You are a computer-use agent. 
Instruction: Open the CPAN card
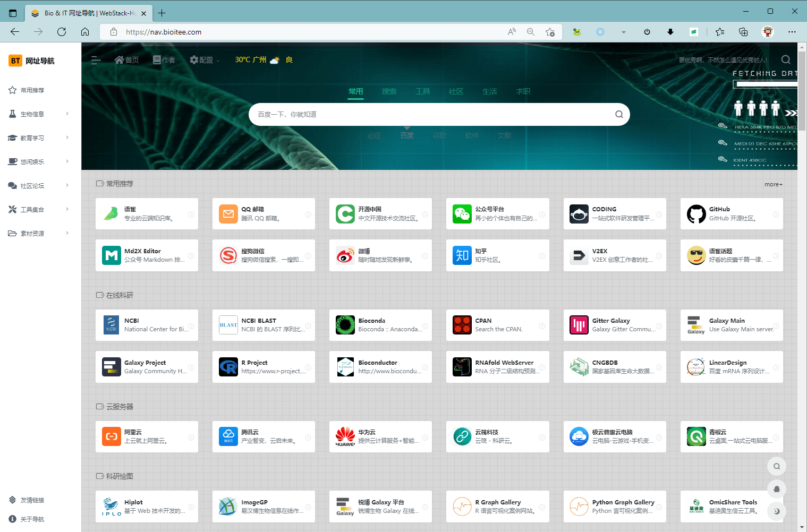click(x=497, y=325)
